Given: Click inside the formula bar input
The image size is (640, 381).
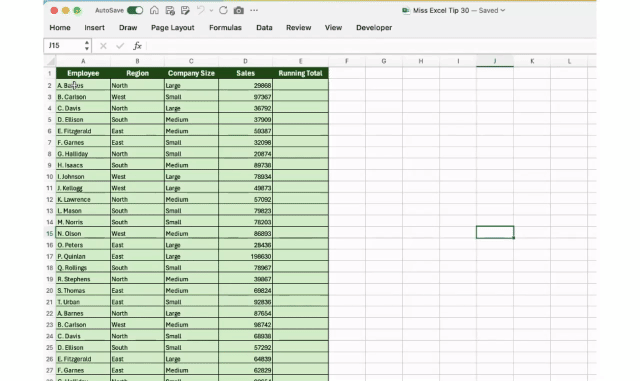Looking at the screenshot, I should 371,46.
